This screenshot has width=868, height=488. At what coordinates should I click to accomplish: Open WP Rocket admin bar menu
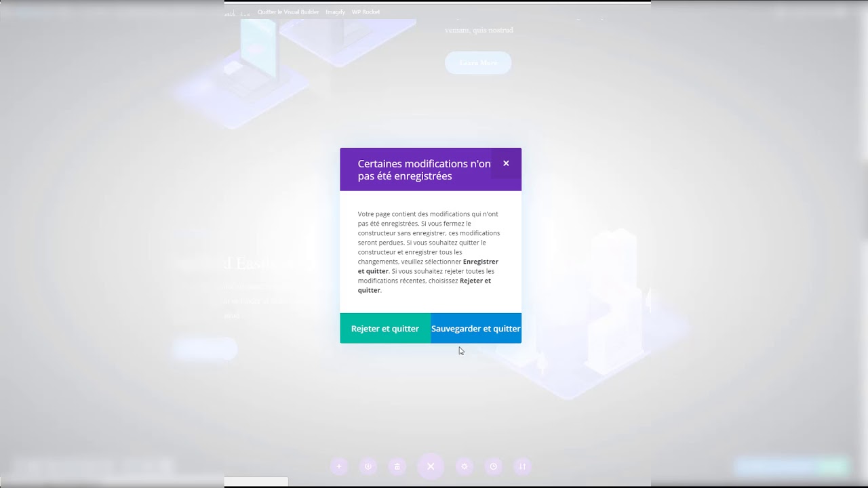[x=366, y=12]
